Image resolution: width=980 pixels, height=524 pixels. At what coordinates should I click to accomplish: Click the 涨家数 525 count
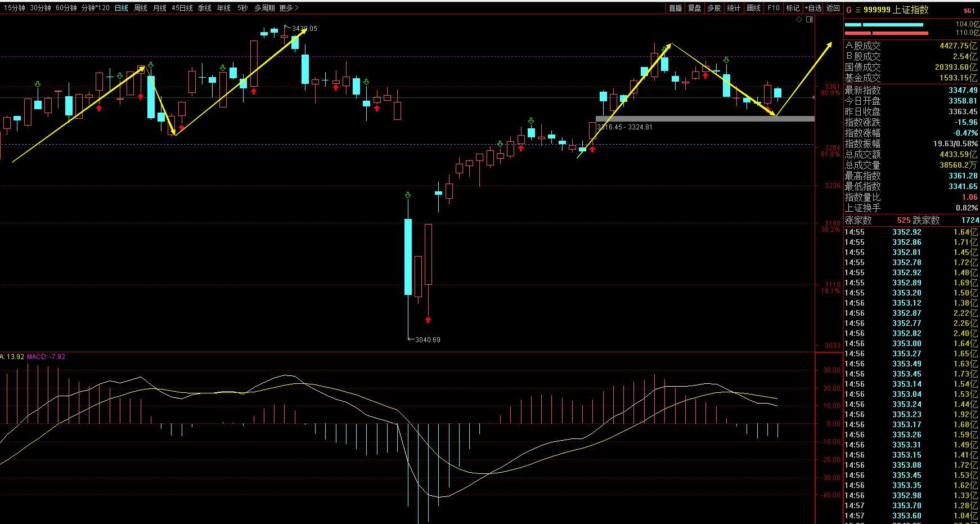pos(903,220)
